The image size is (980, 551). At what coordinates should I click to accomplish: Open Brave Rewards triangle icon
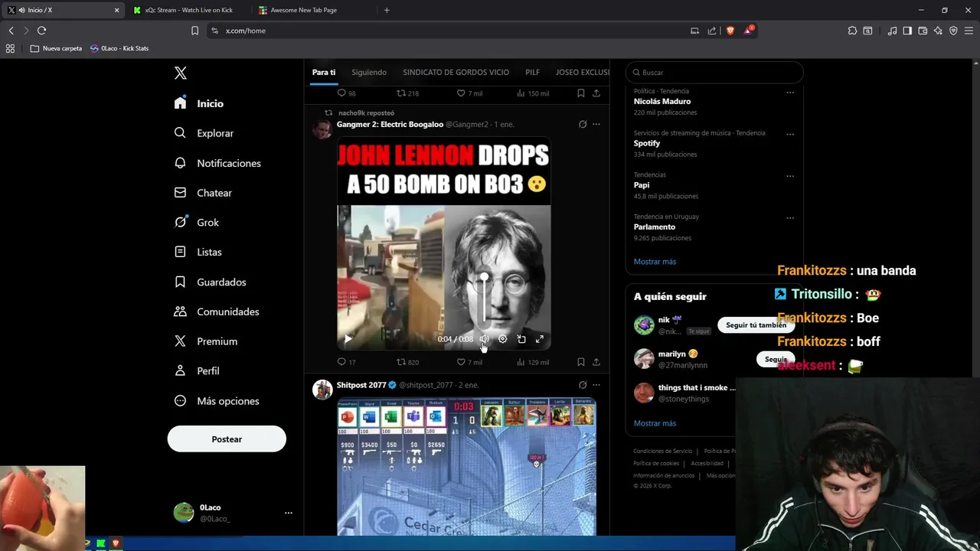click(x=748, y=31)
